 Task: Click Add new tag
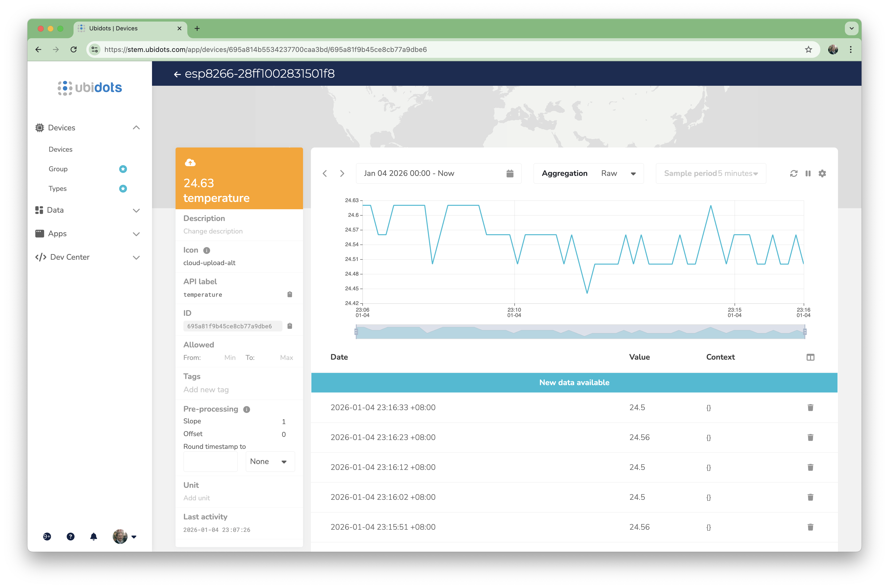click(206, 390)
